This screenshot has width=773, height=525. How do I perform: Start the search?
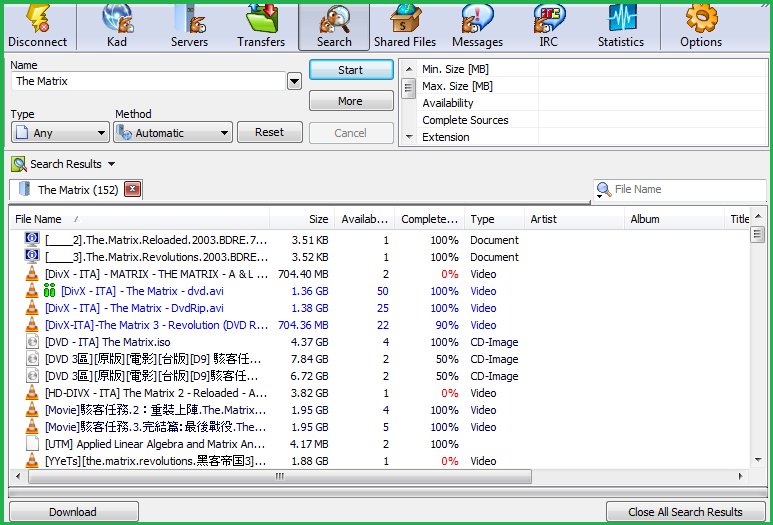point(351,70)
